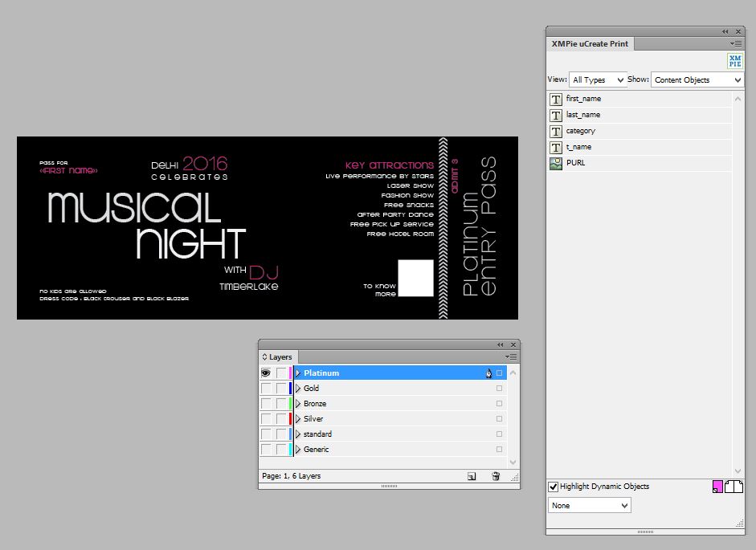The width and height of the screenshot is (756, 550).
Task: Click the two-page spread icon in XMPie panel
Action: 734,487
